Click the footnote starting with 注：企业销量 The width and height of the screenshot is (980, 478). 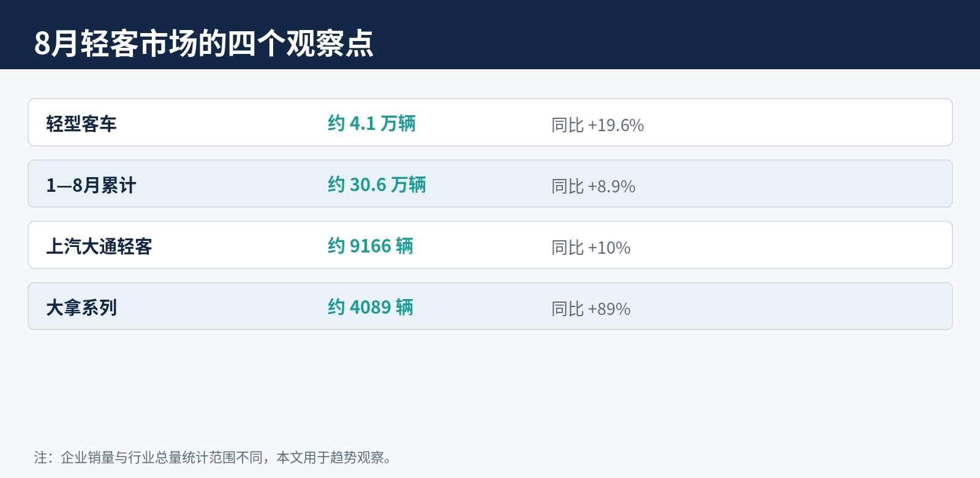point(213,457)
